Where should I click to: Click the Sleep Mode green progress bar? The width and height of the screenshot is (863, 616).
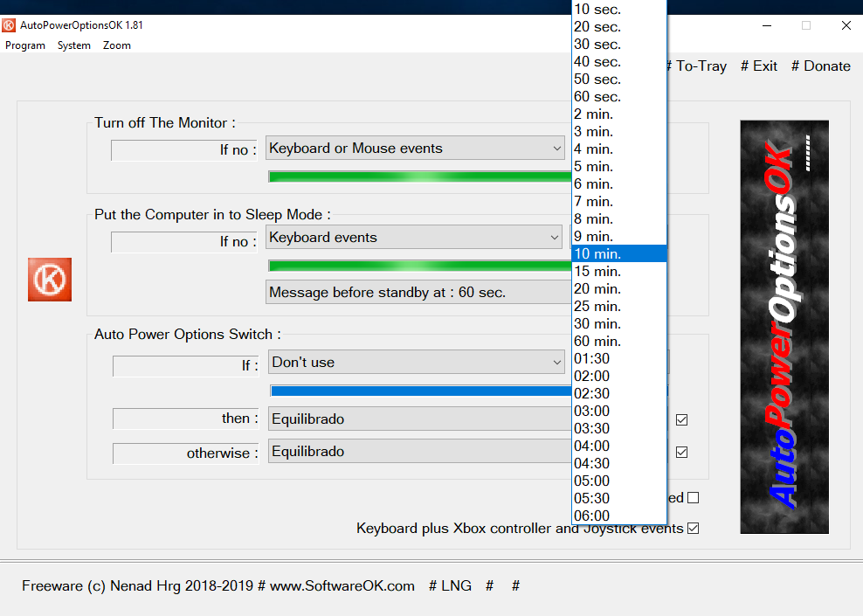point(420,266)
